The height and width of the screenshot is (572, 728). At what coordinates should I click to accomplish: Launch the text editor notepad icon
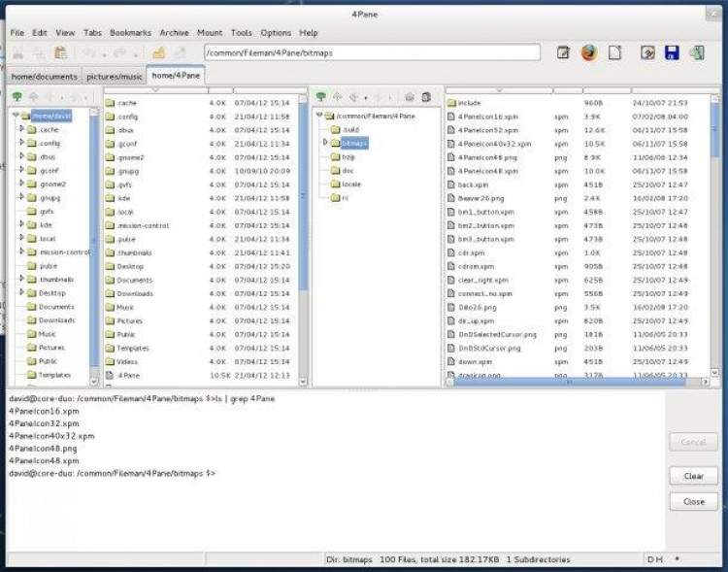563,52
